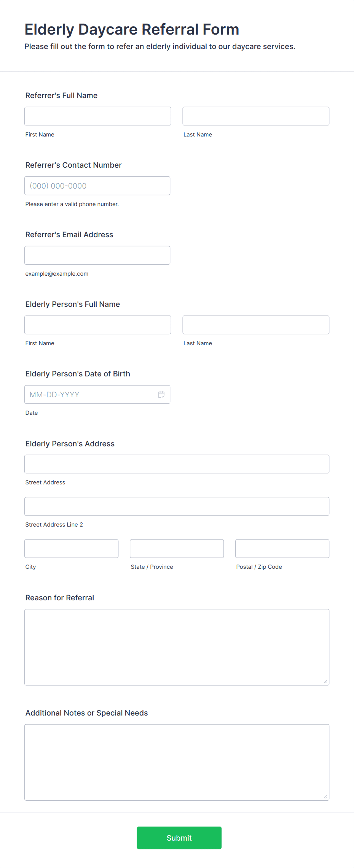
Task: Focus the elderly person's First Name field
Action: click(x=98, y=325)
